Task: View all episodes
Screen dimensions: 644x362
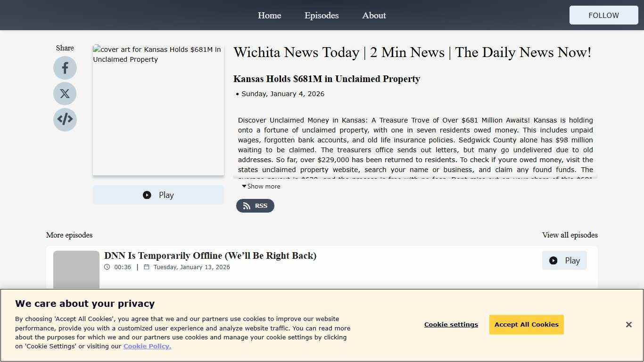Action: click(x=570, y=235)
